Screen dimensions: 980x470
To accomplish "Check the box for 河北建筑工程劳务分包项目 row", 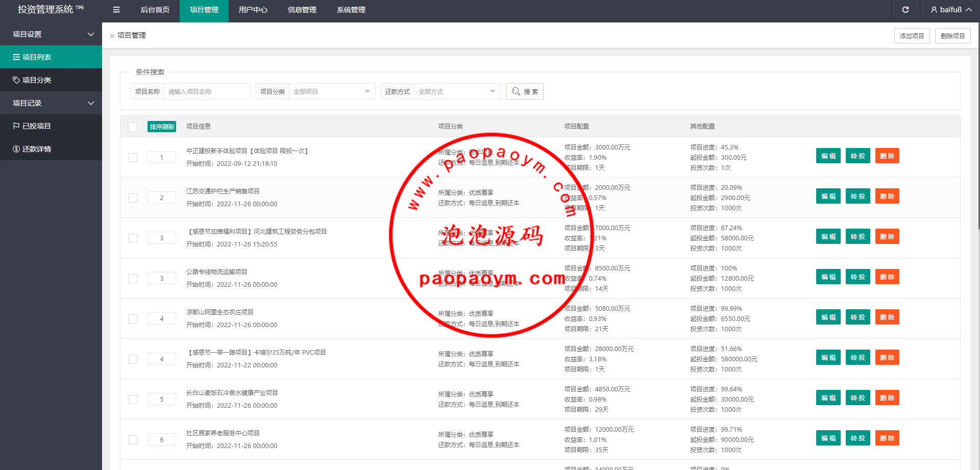I will pos(133,238).
